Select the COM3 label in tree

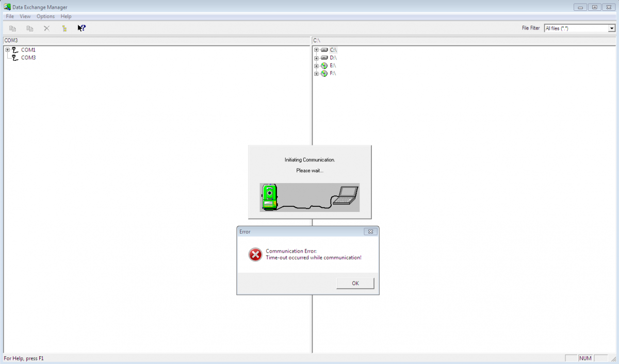(28, 58)
